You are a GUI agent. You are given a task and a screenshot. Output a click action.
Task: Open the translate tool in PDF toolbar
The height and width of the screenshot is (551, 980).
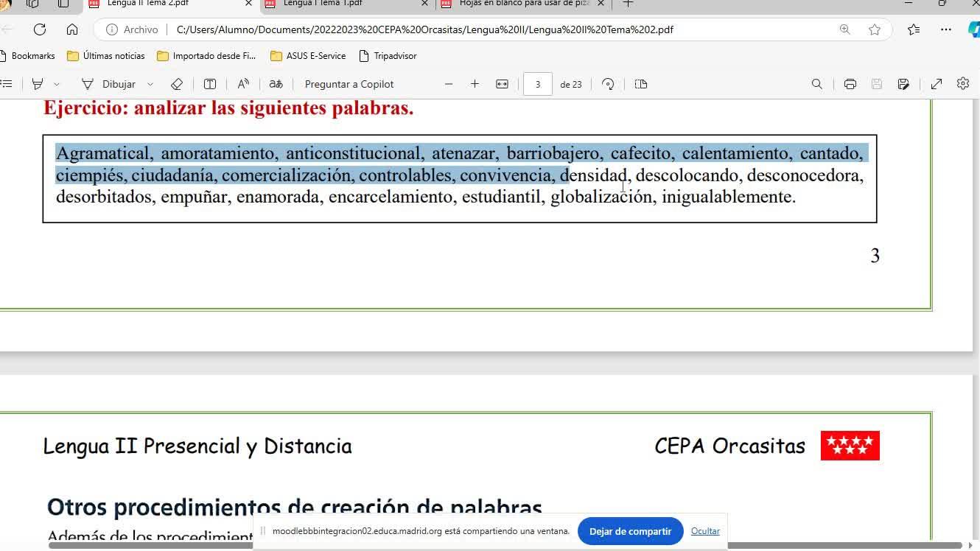(x=276, y=84)
